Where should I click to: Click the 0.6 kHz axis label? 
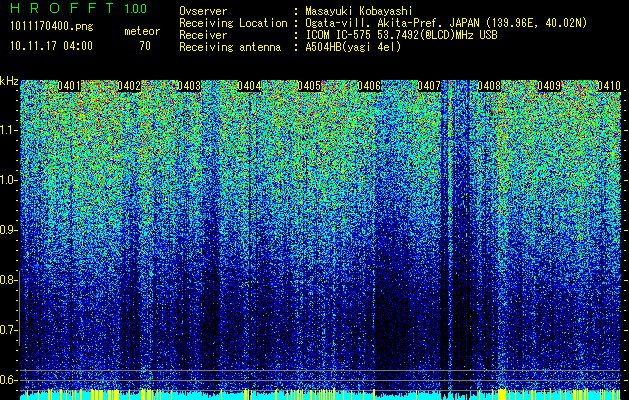point(9,380)
